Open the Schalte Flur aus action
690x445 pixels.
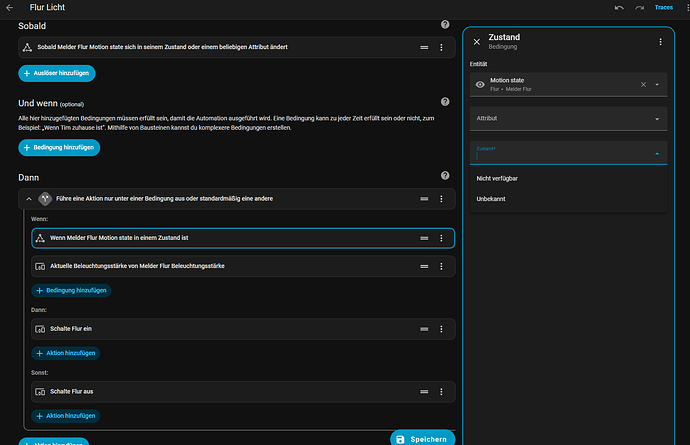tap(243, 392)
